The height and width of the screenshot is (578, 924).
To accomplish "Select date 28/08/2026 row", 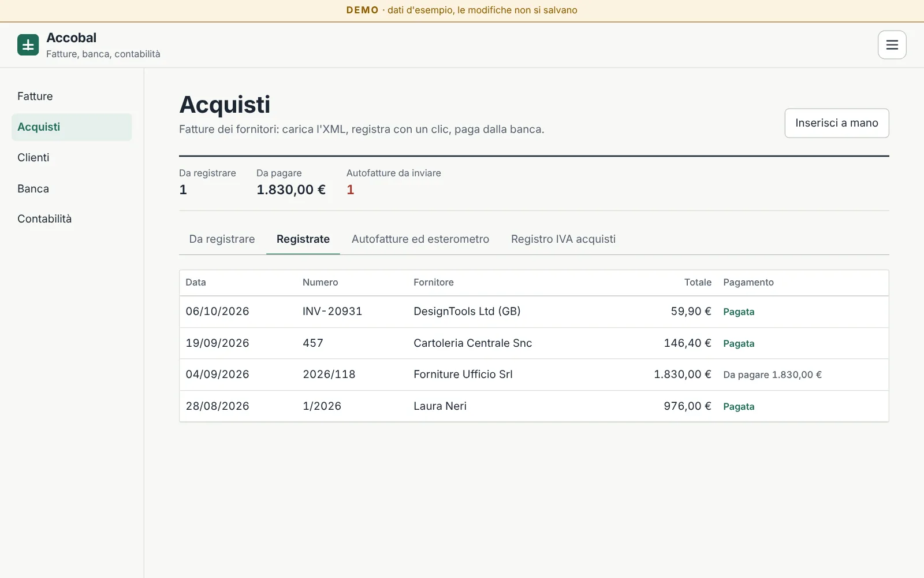I will click(x=217, y=406).
